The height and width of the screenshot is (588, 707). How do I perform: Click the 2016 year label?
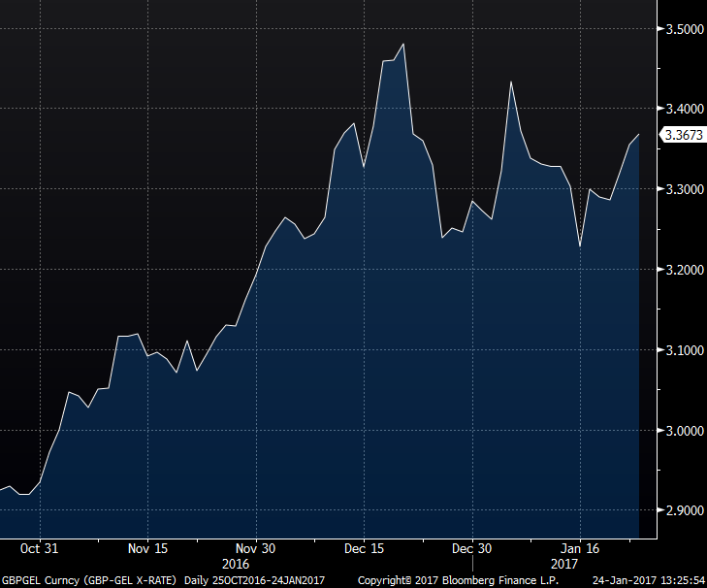pos(236,564)
